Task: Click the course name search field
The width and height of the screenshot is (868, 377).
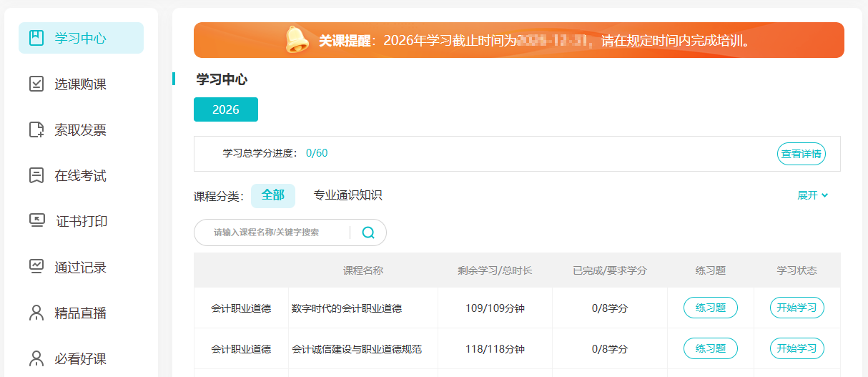Action: click(272, 232)
